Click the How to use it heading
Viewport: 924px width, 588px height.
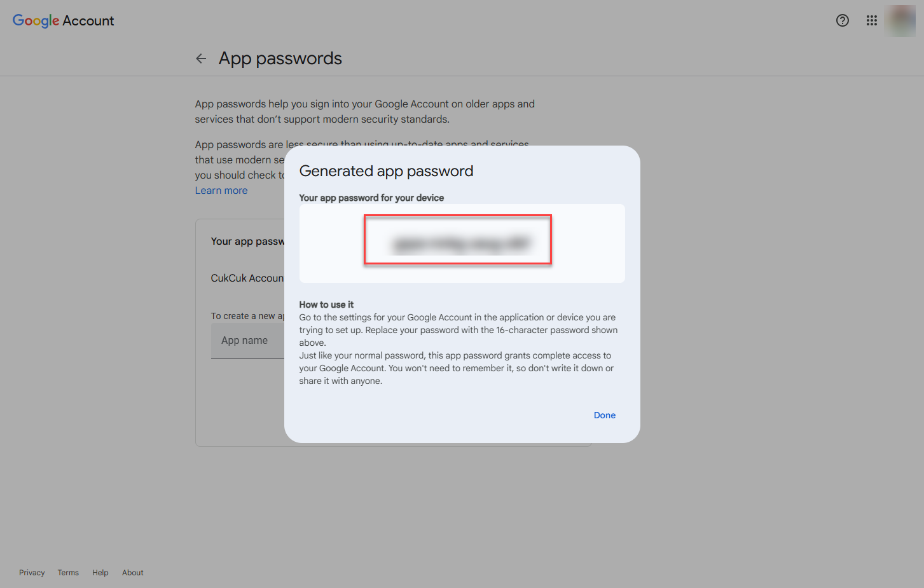tap(326, 304)
